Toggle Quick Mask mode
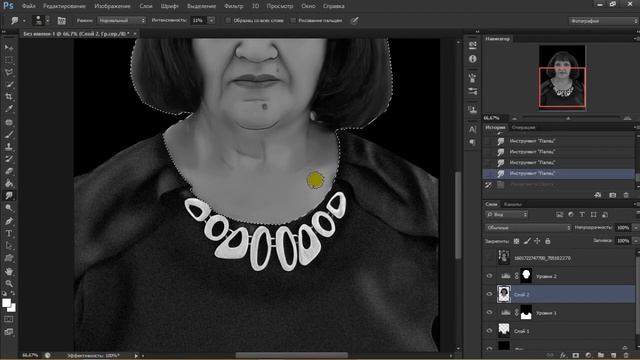Screen dimensions: 640x360 point(9,319)
